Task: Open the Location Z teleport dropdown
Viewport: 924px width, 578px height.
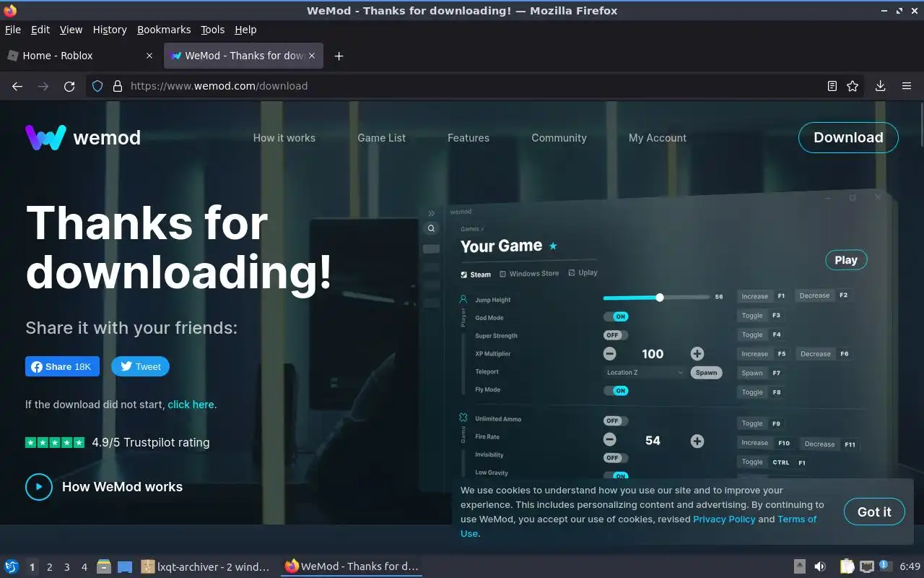Action: pyautogui.click(x=645, y=372)
